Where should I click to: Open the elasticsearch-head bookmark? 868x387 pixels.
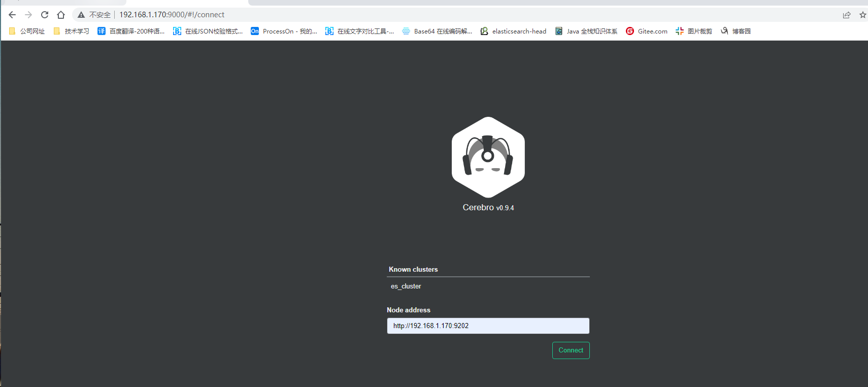(x=514, y=31)
